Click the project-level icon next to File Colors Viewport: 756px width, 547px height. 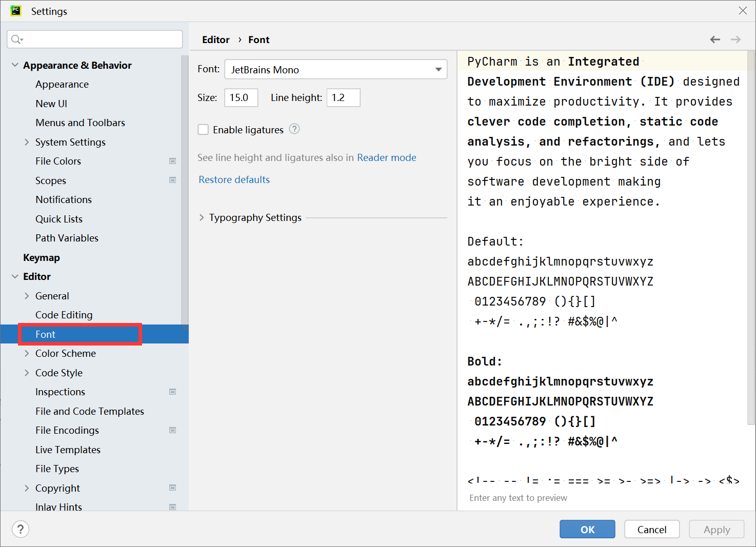point(173,161)
